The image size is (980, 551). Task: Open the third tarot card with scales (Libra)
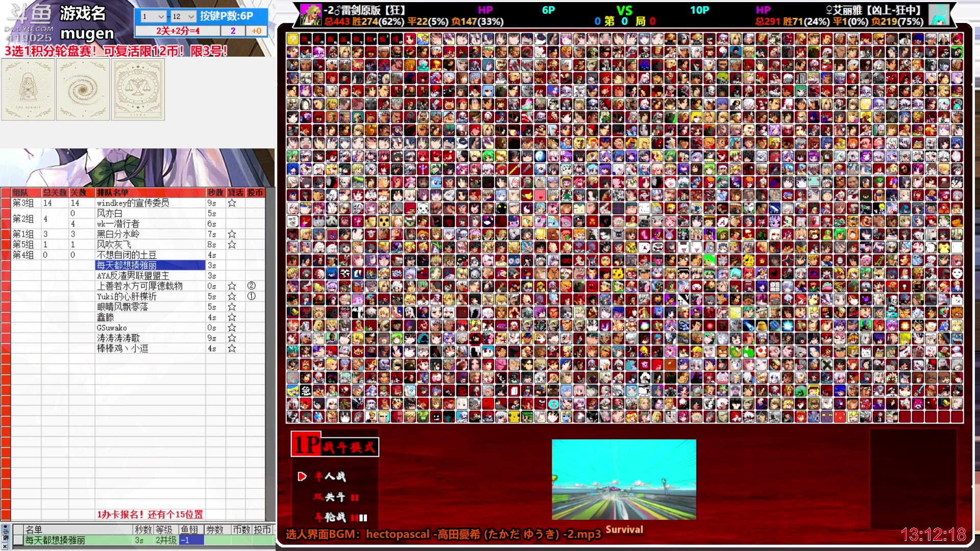point(138,89)
